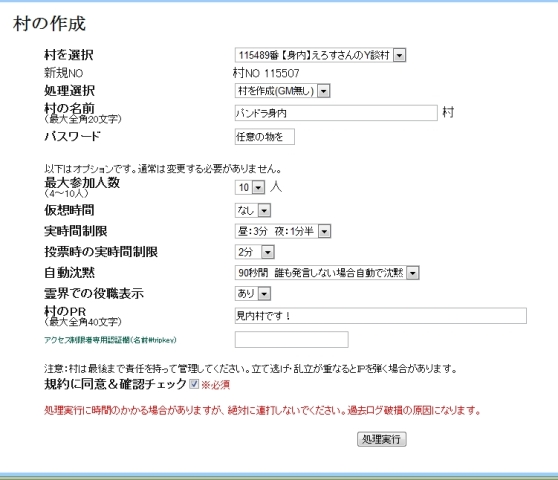The height and width of the screenshot is (480, 558).
Task: Toggle the 規約に同意＆確認チェック checkbox
Action: (x=194, y=384)
